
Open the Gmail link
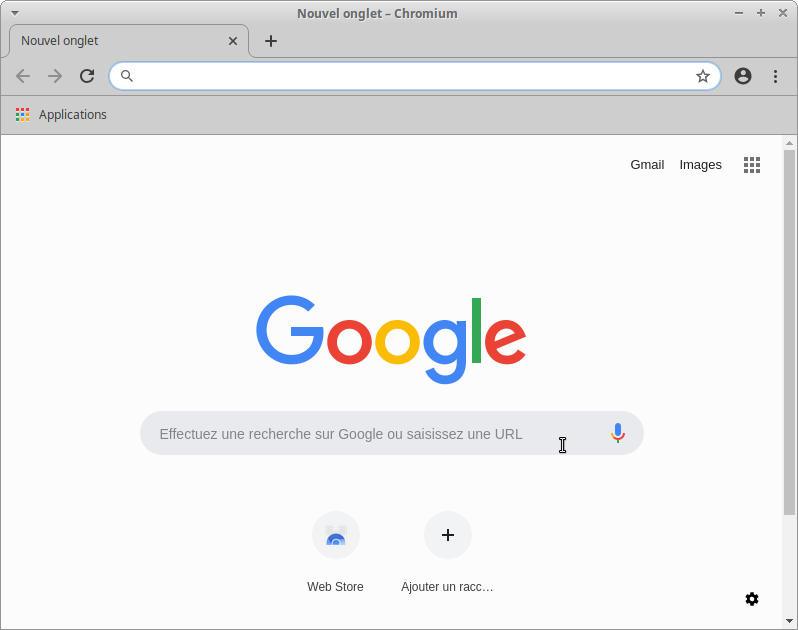647,165
